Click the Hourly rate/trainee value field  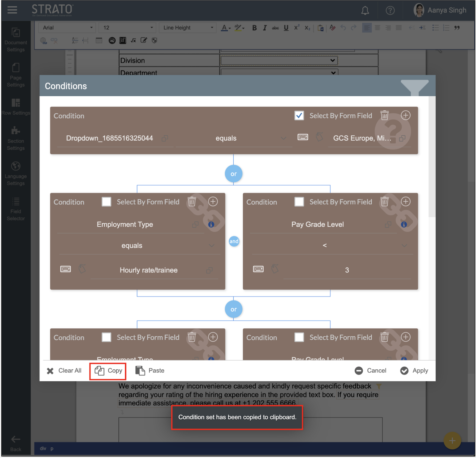coord(148,270)
